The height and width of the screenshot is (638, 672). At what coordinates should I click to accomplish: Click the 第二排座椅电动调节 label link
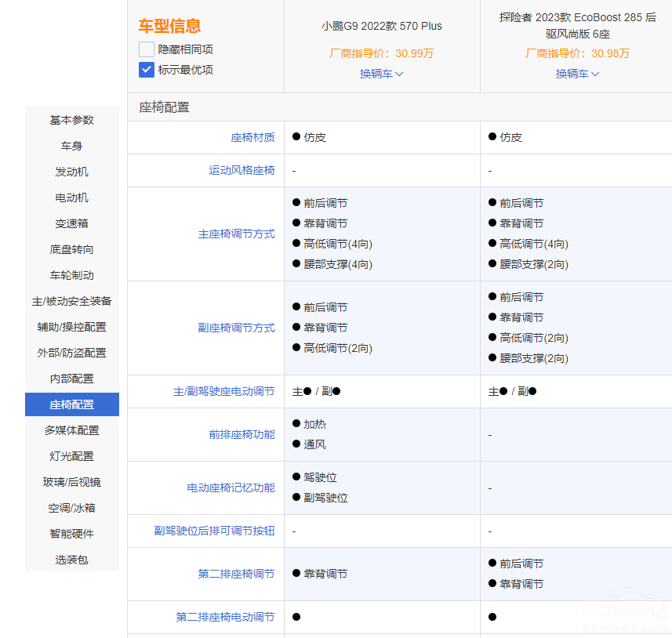(x=225, y=617)
